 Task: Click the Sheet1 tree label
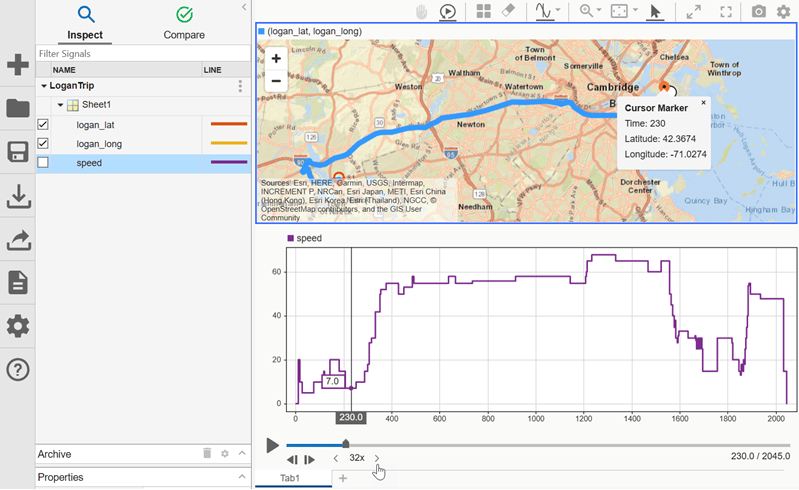[x=96, y=104]
